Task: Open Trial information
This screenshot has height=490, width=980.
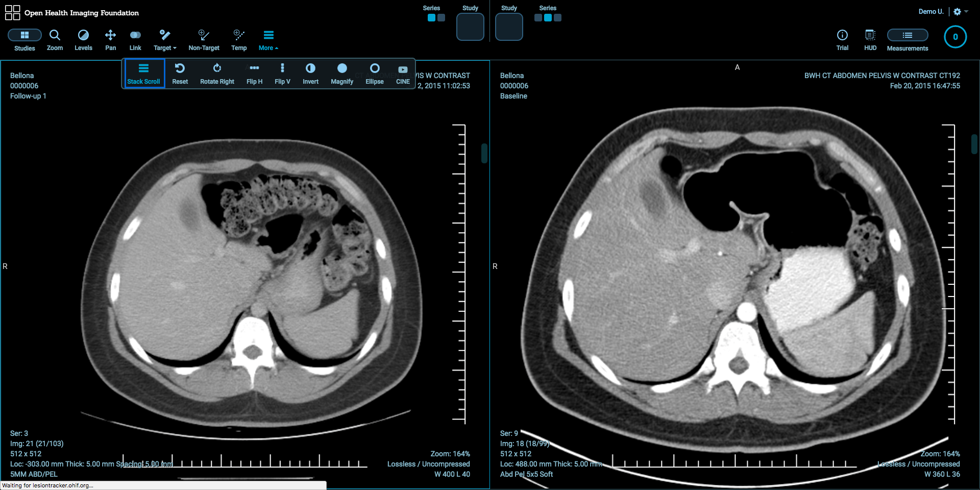Action: (842, 40)
